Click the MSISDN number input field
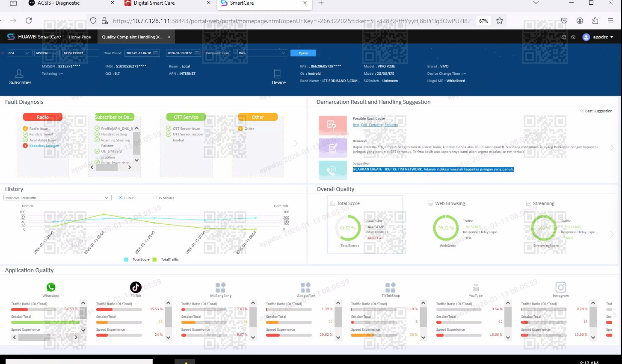This screenshot has height=364, width=622. coord(80,53)
